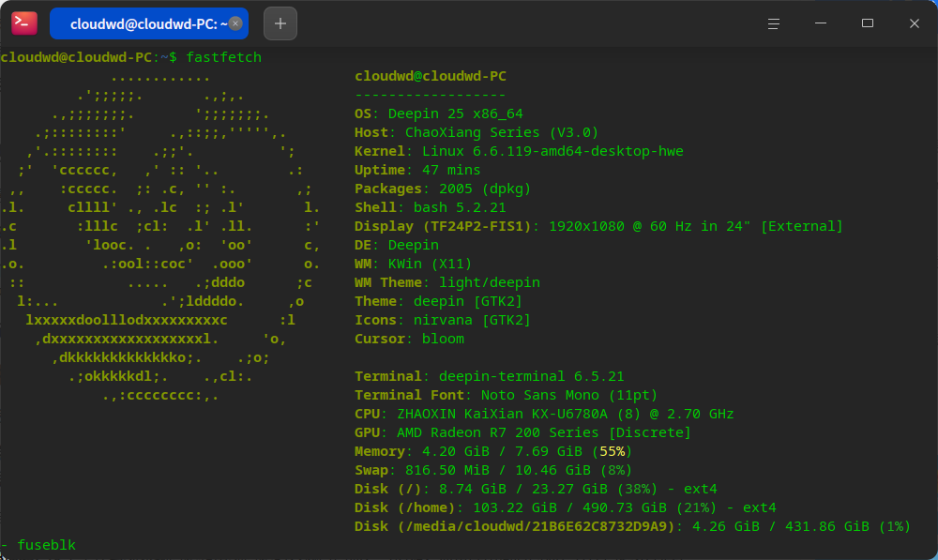Click the CPU line 'ZHAOXIN KaiXian KX-U6780A'
Screen dimensions: 938x560
pyautogui.click(x=544, y=414)
